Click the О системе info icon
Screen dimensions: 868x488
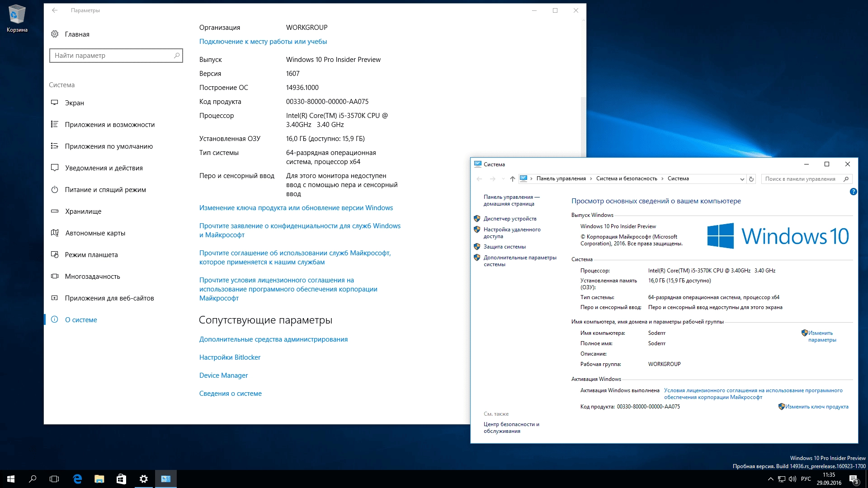point(55,319)
